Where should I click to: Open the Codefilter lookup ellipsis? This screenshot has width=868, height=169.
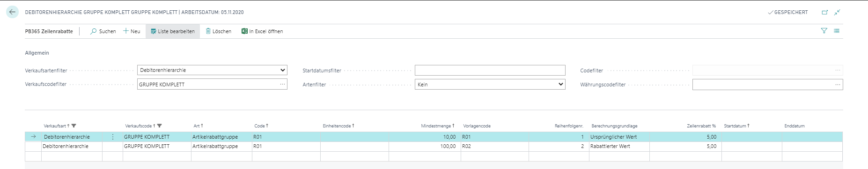pos(838,70)
